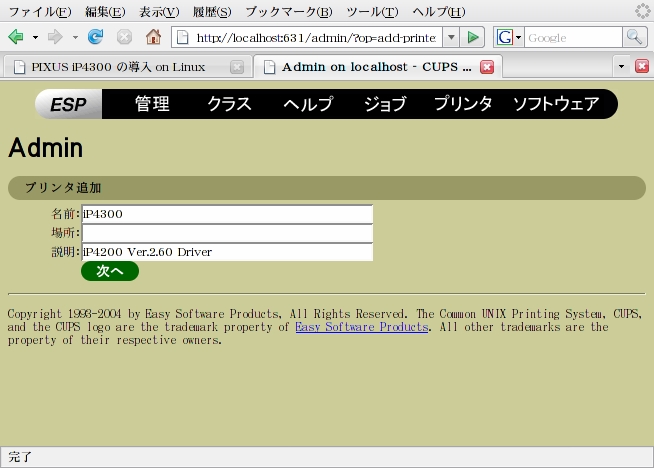Click the page icon in the URL bar

[x=183, y=38]
